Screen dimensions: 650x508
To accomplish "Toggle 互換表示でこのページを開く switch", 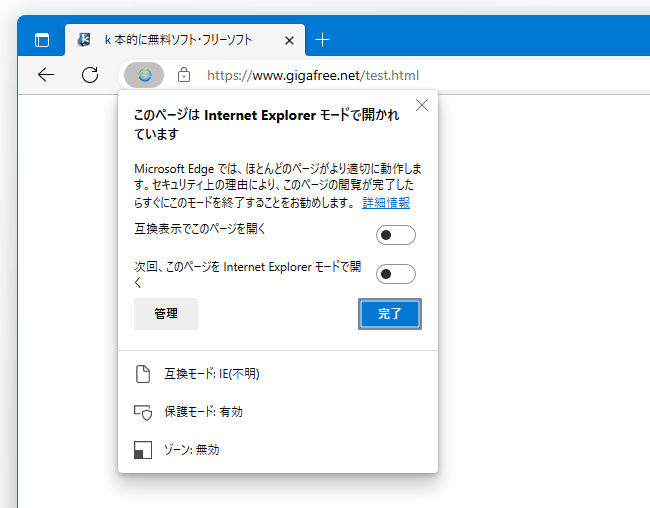I will click(x=395, y=235).
